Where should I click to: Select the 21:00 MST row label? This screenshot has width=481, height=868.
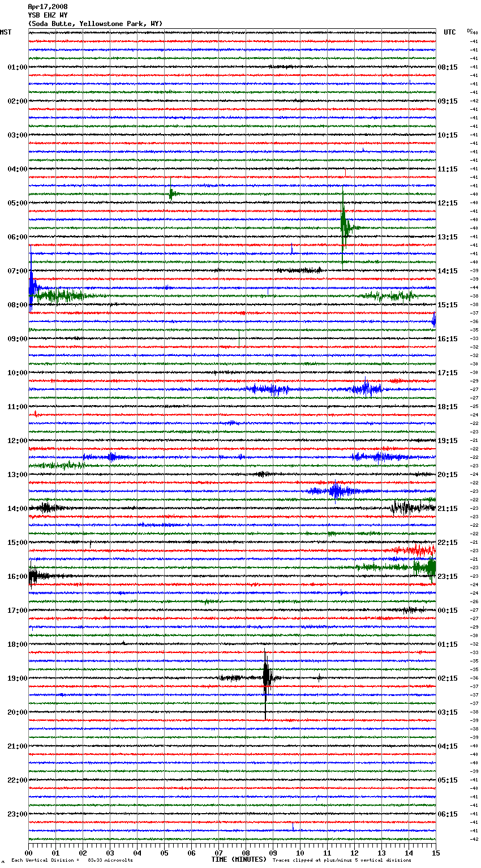(18, 746)
